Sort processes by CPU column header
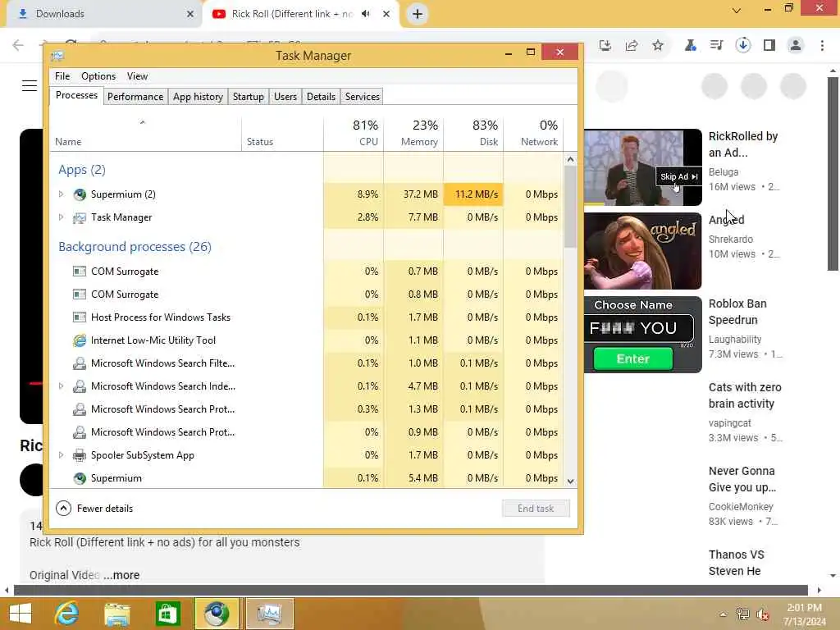 point(354,132)
